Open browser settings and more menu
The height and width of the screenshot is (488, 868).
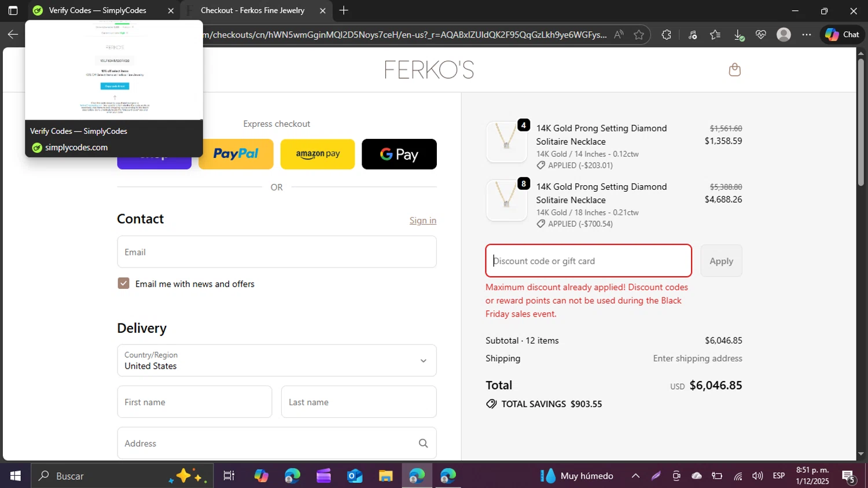pyautogui.click(x=807, y=35)
